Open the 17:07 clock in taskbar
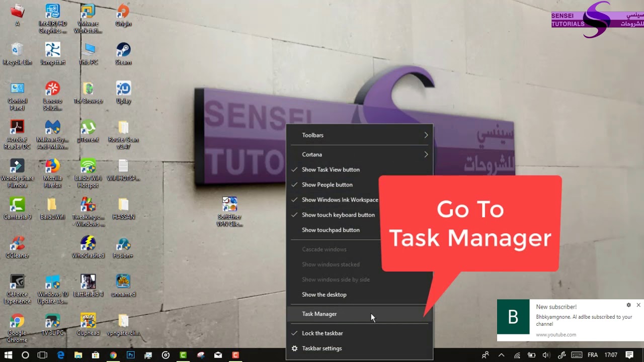Viewport: 644px width, 362px height. click(x=611, y=355)
